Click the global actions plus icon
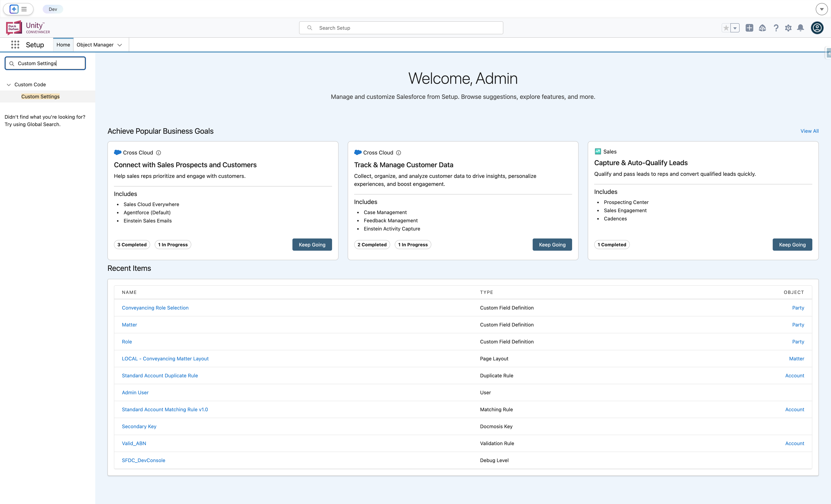This screenshot has height=504, width=831. click(x=749, y=28)
